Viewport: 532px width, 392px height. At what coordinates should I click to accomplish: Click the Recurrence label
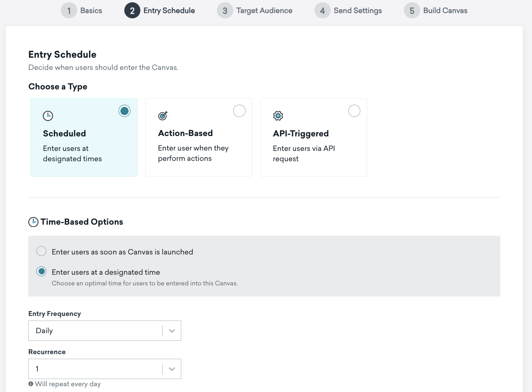click(47, 352)
